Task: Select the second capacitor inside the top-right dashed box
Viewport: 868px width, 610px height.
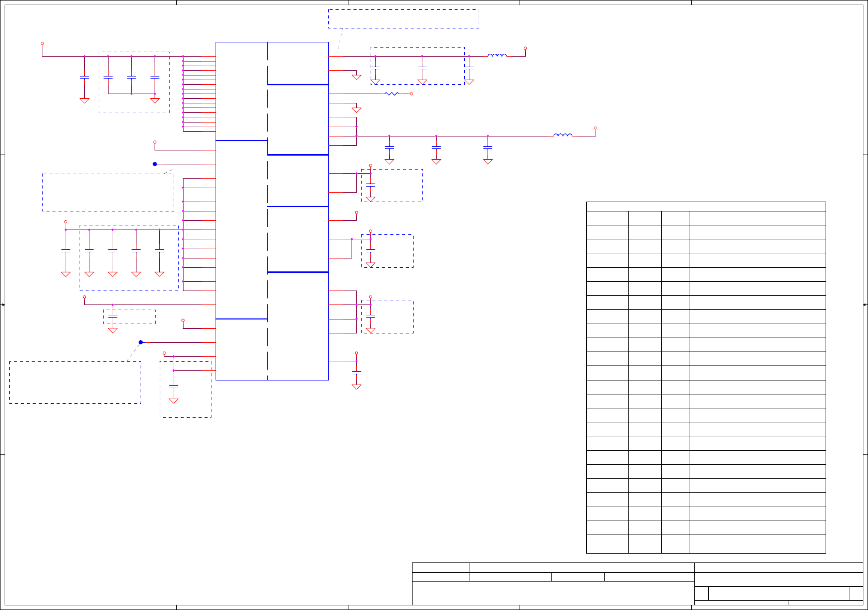Action: coord(422,68)
